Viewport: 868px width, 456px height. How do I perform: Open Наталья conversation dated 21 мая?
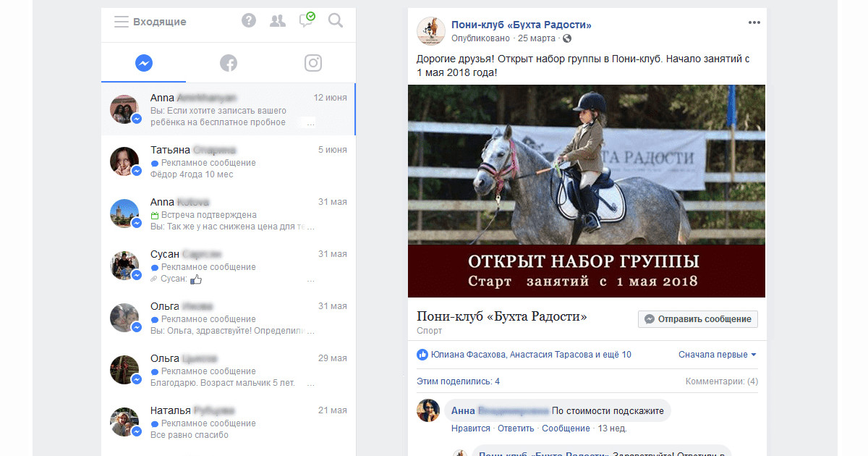point(229,422)
